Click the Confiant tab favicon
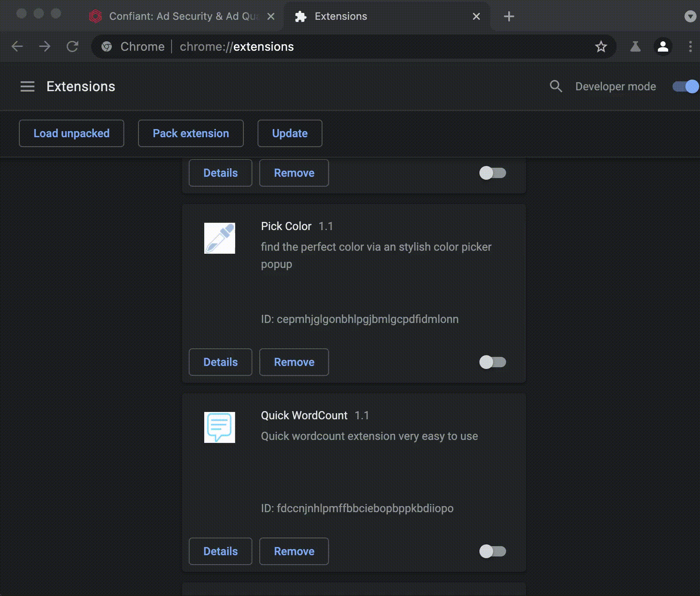 [x=95, y=16]
